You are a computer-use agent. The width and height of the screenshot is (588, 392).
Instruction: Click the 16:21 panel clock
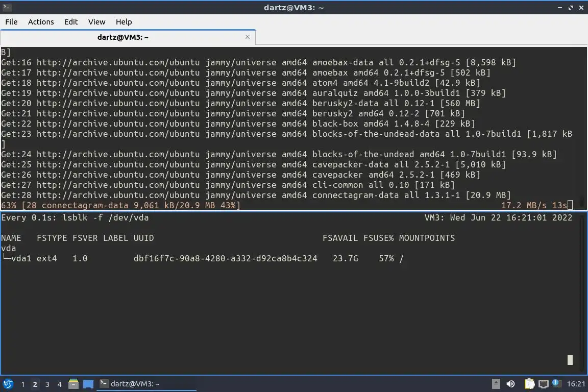(x=576, y=384)
